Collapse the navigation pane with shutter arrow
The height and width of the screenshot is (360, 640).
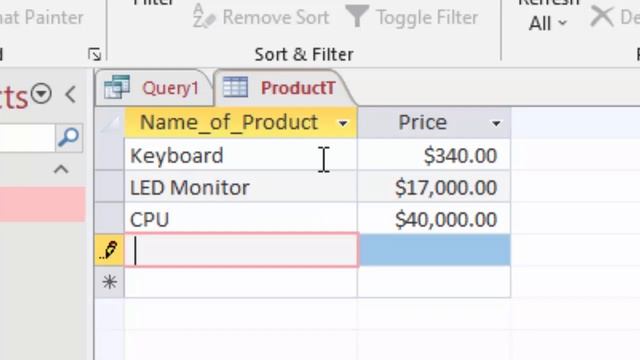tap(71, 94)
